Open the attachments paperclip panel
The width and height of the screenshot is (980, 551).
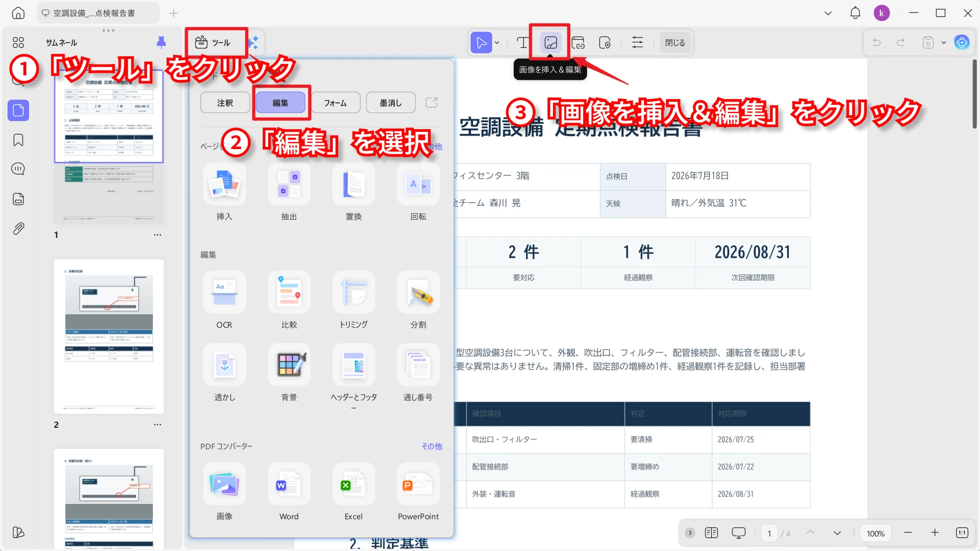[18, 229]
